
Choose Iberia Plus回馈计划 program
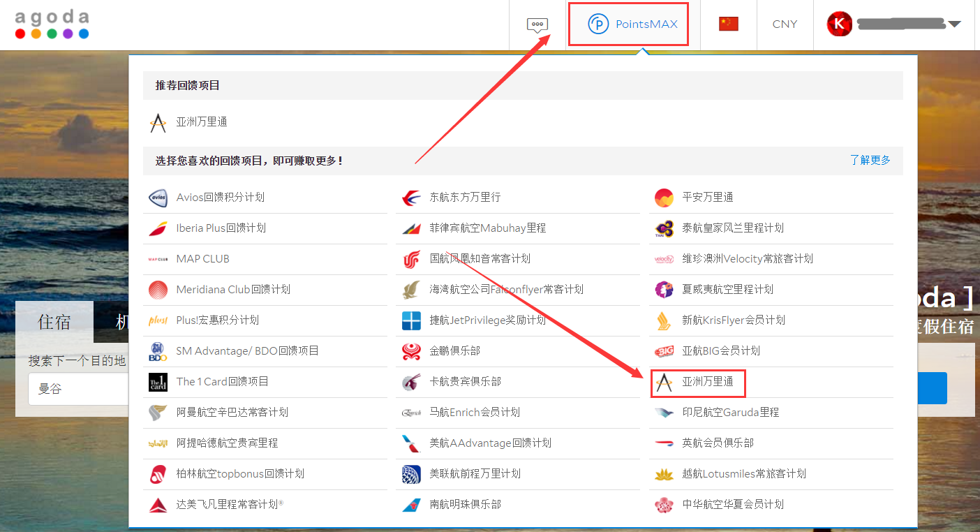point(221,228)
